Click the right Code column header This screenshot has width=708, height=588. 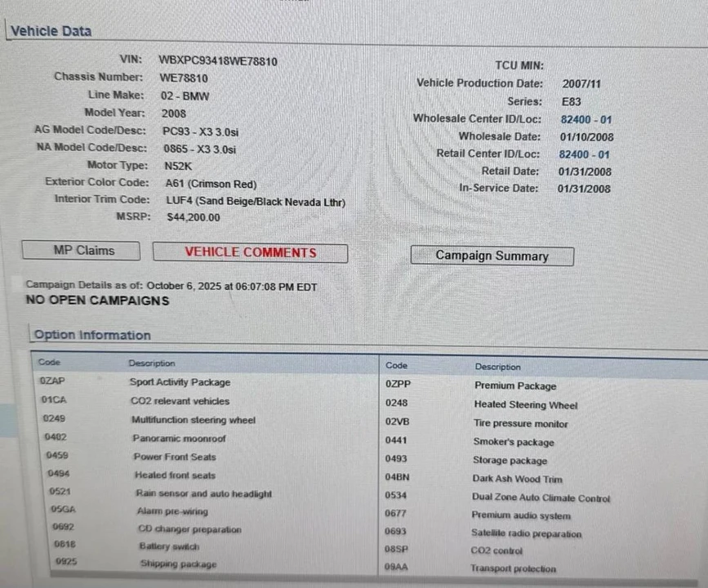(x=396, y=365)
